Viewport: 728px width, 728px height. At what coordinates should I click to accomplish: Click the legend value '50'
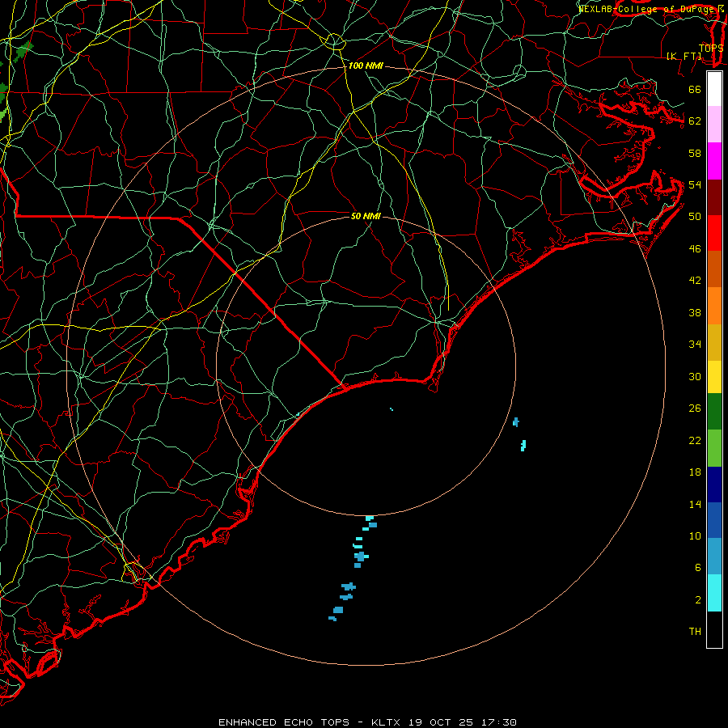695,217
